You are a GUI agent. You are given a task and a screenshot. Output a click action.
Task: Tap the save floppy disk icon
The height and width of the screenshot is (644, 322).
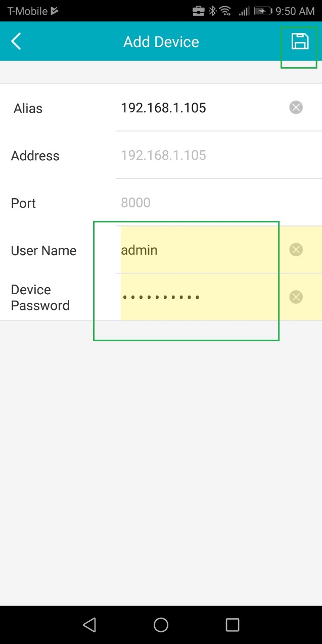(300, 41)
